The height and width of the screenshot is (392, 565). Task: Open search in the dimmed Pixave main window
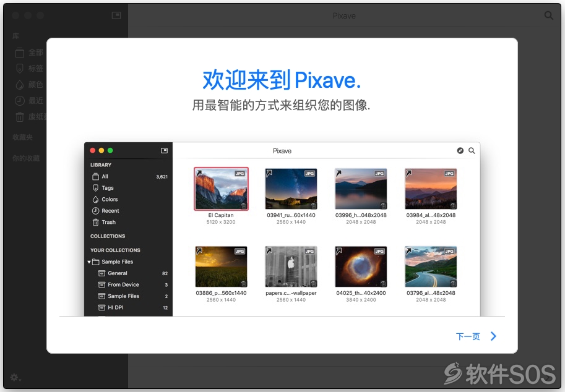[548, 15]
